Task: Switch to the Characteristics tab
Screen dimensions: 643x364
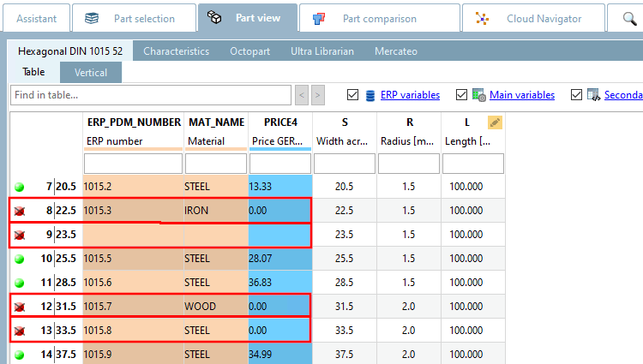Action: coord(176,51)
